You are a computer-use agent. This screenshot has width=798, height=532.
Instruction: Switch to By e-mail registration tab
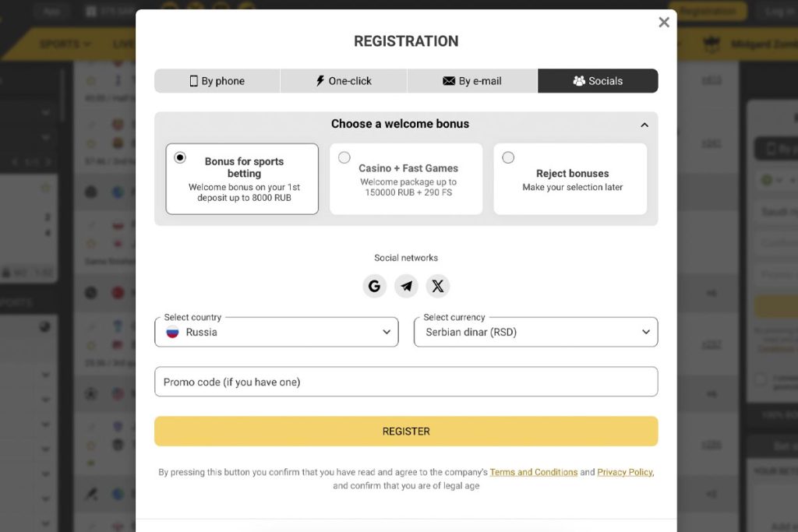click(471, 81)
